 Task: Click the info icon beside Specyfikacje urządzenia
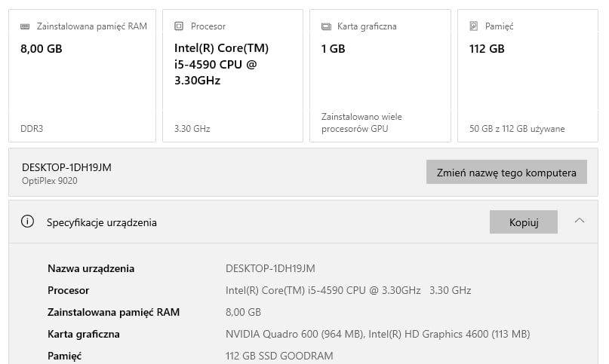tap(28, 222)
